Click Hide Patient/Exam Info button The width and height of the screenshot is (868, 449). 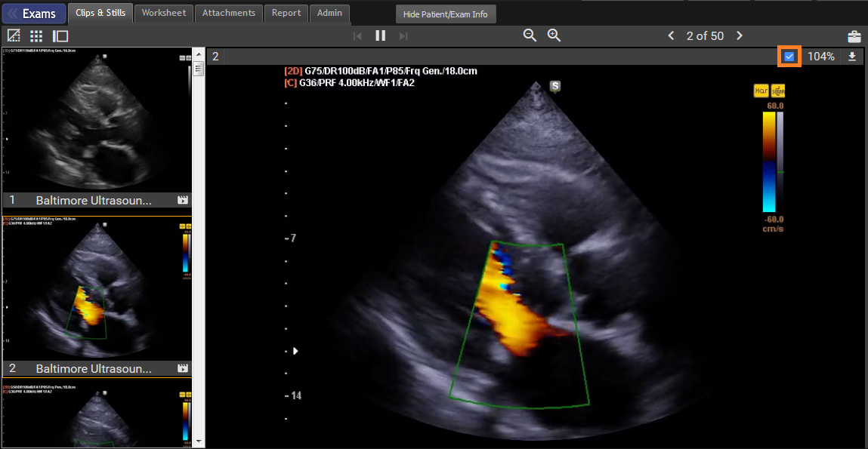click(x=445, y=14)
